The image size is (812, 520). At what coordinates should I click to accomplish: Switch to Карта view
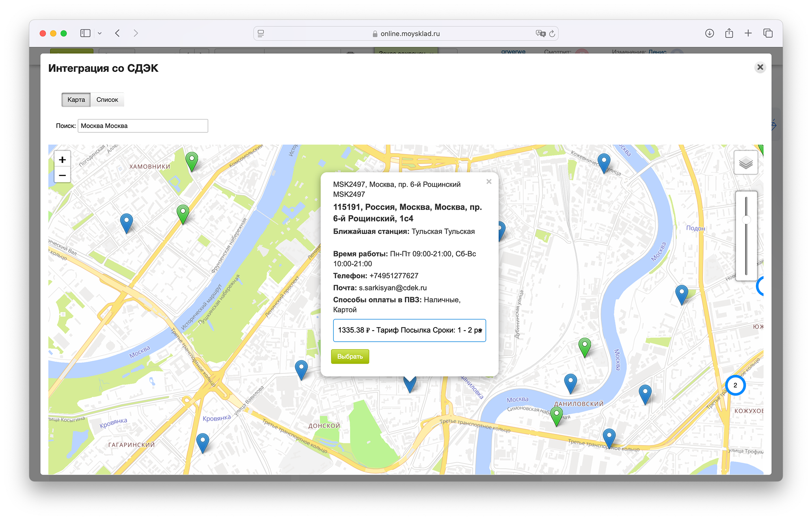(76, 100)
